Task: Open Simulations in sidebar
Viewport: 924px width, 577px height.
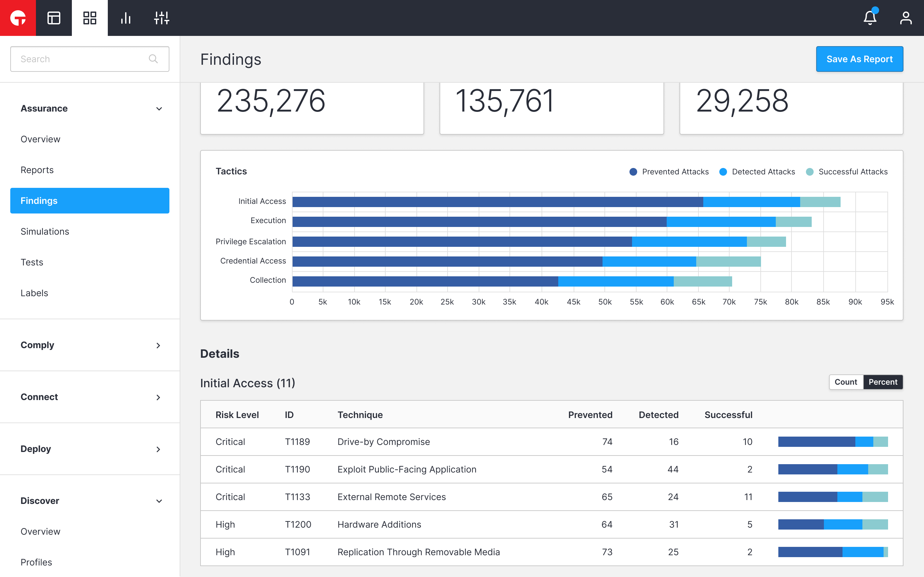Action: (45, 232)
